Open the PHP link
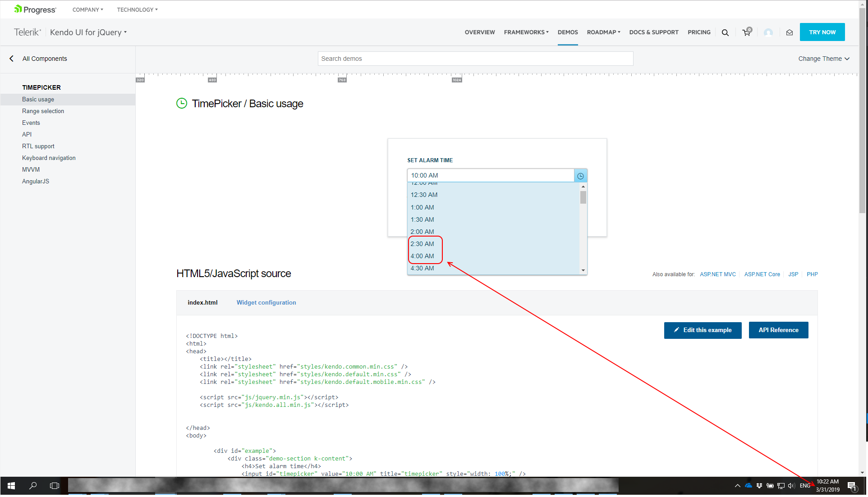Viewport: 868px width, 497px height. tap(812, 274)
